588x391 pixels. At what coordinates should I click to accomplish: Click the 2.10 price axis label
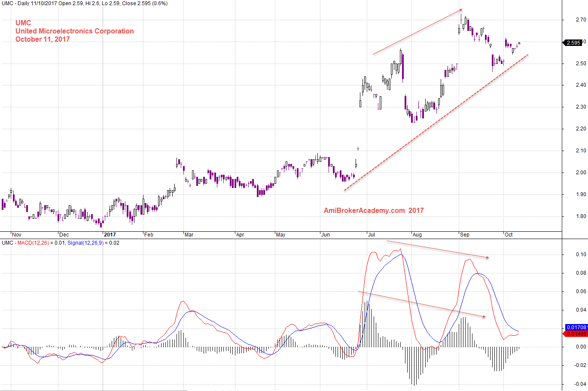click(x=581, y=151)
